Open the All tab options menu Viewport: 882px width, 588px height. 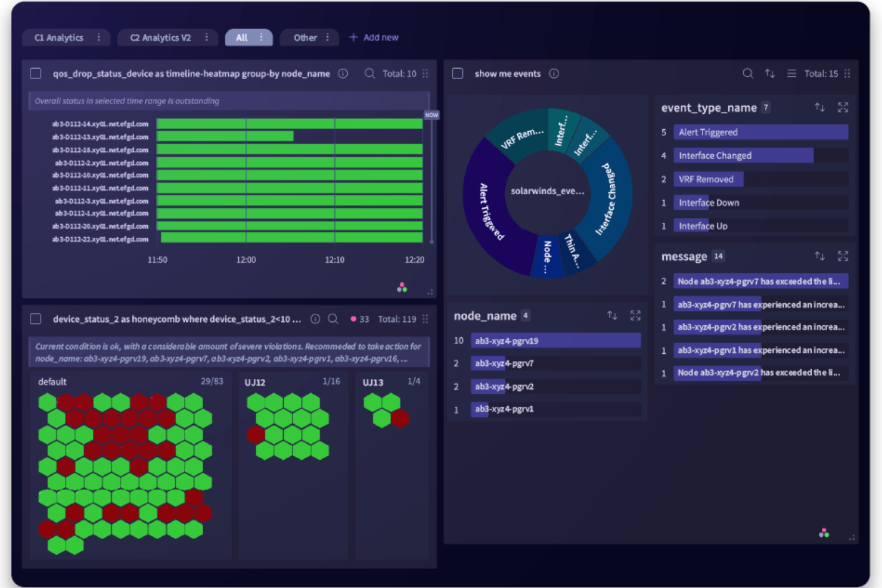[261, 38]
